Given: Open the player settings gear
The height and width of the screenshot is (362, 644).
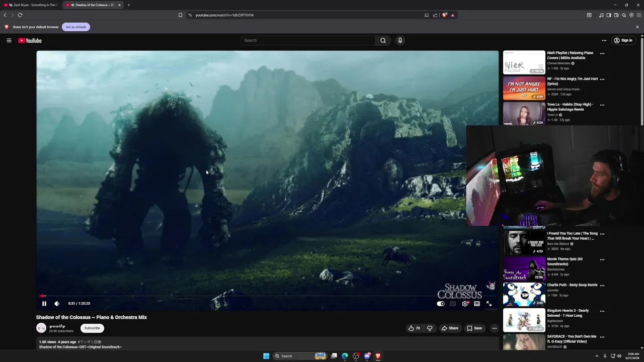Looking at the screenshot, I should [x=465, y=304].
